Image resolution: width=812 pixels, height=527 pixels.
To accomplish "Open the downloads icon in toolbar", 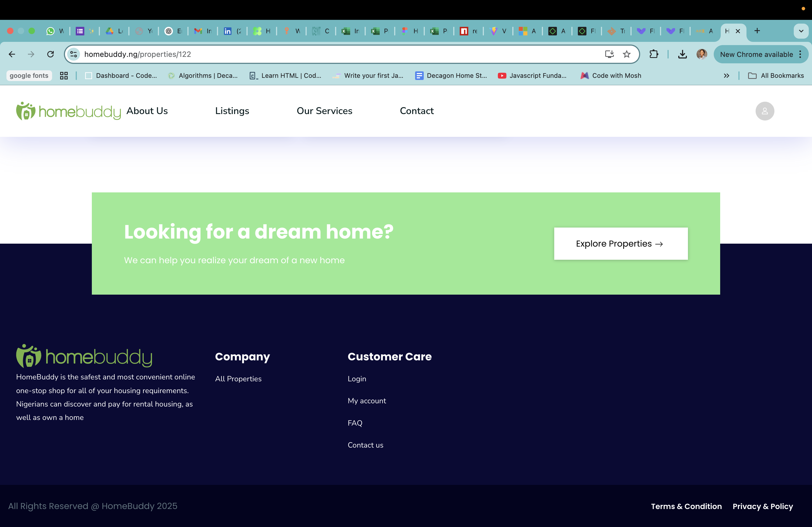I will coord(682,54).
